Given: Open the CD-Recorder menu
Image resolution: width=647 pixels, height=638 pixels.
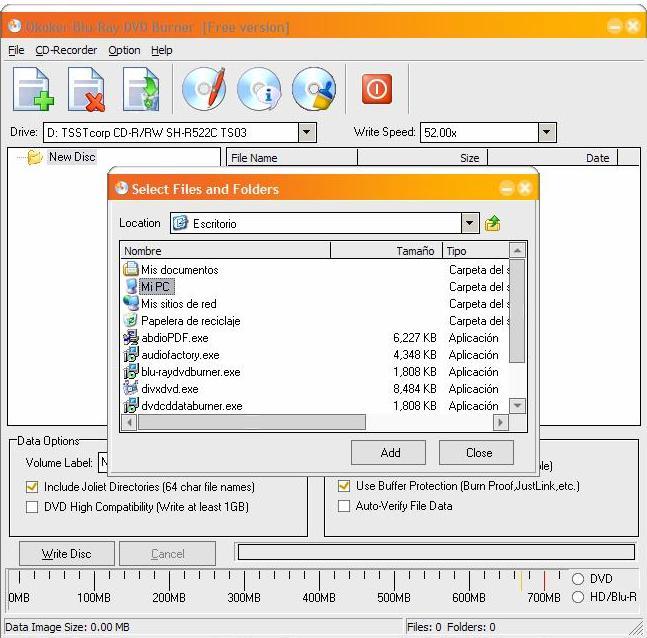Looking at the screenshot, I should coord(66,50).
